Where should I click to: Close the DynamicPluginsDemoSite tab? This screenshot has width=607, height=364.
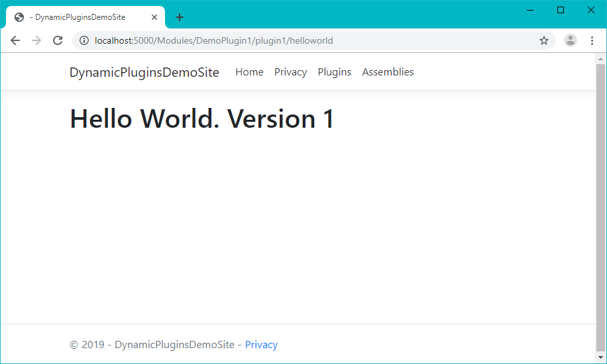coord(154,17)
